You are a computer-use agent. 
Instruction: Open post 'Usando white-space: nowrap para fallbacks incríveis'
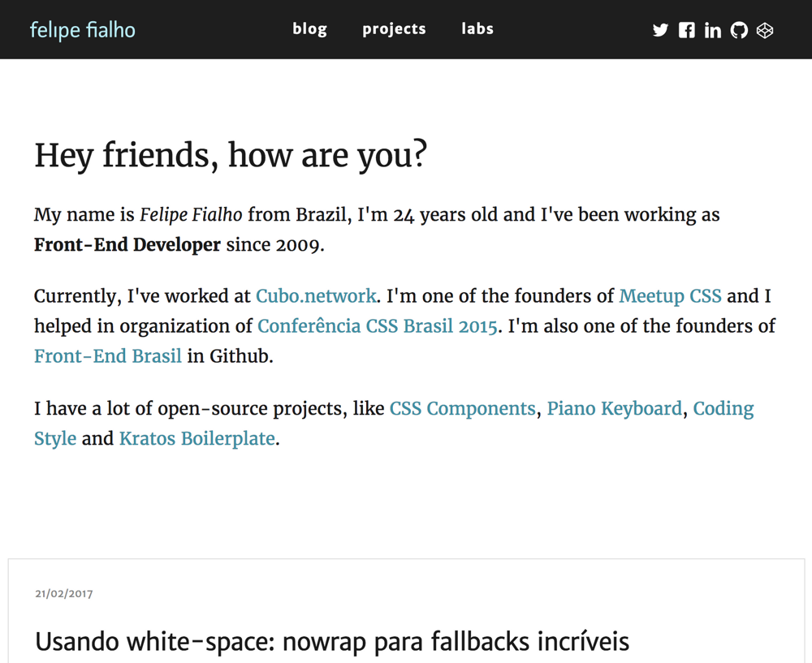point(332,641)
